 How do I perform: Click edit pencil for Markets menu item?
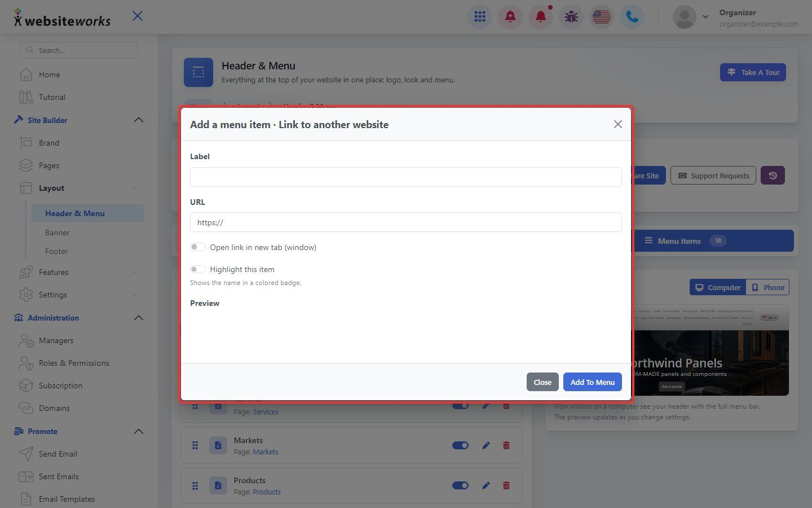[x=486, y=445]
